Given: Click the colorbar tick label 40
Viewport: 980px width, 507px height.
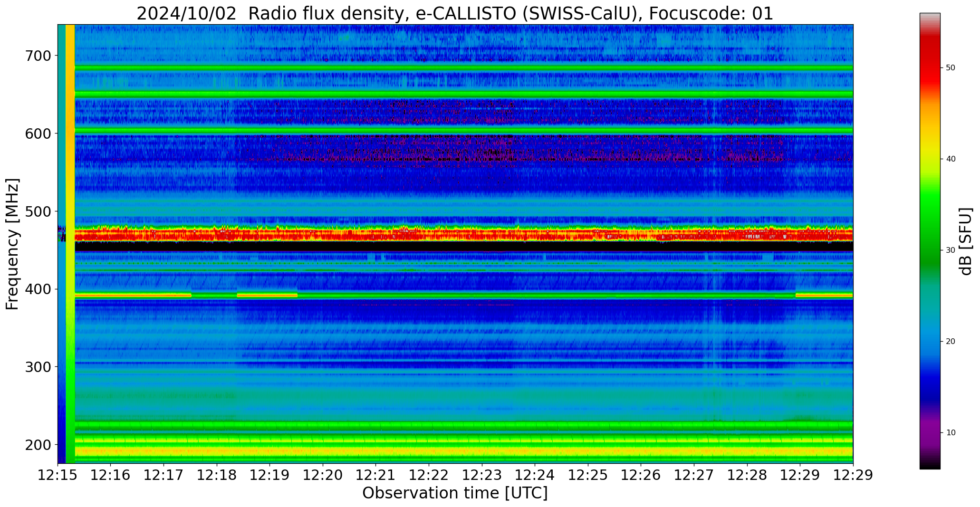Looking at the screenshot, I should (951, 159).
